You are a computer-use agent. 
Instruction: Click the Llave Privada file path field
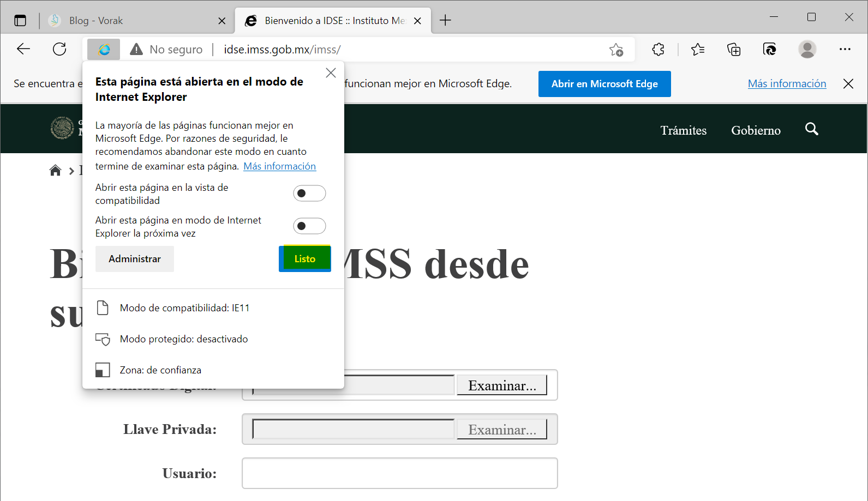(x=354, y=430)
